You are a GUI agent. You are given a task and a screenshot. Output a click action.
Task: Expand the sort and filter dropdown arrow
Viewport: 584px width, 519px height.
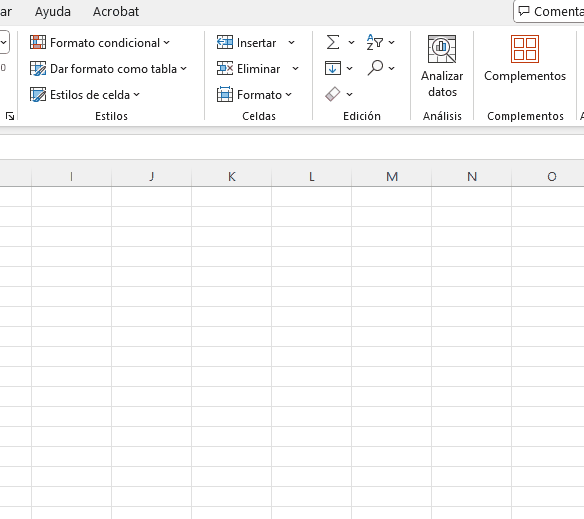tap(391, 42)
